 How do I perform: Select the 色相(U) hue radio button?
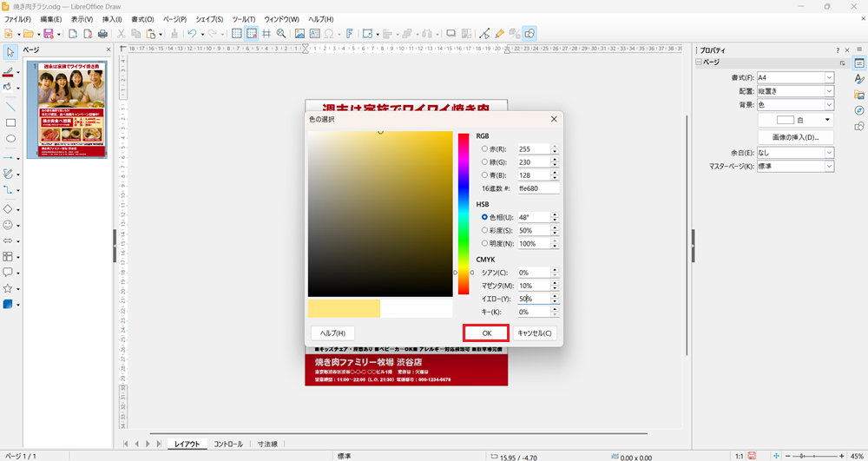click(x=484, y=217)
